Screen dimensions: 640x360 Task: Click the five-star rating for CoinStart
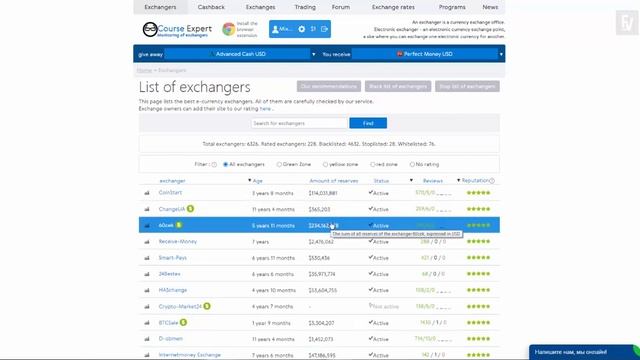478,193
